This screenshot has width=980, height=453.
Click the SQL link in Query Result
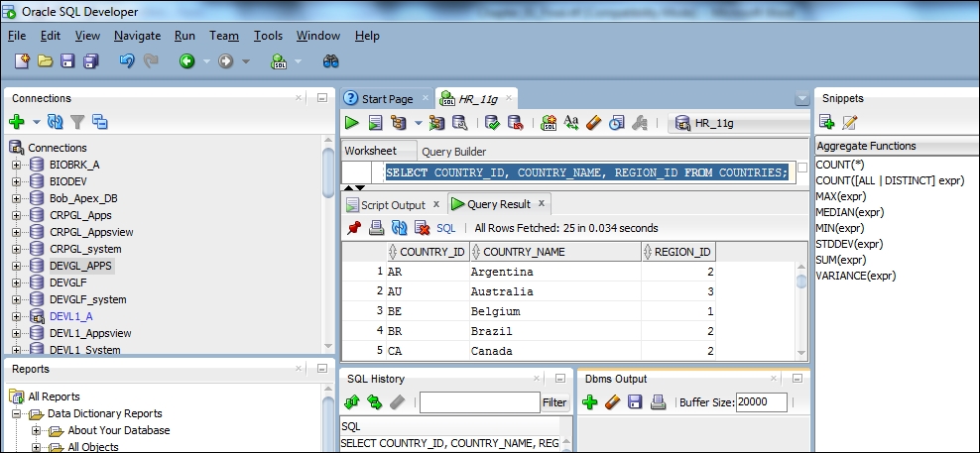[446, 229]
